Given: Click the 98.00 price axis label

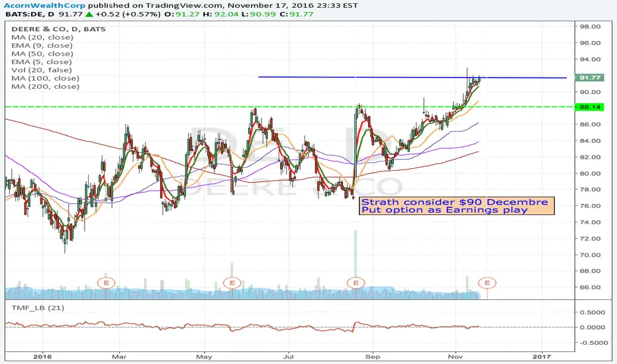Looking at the screenshot, I should [590, 26].
